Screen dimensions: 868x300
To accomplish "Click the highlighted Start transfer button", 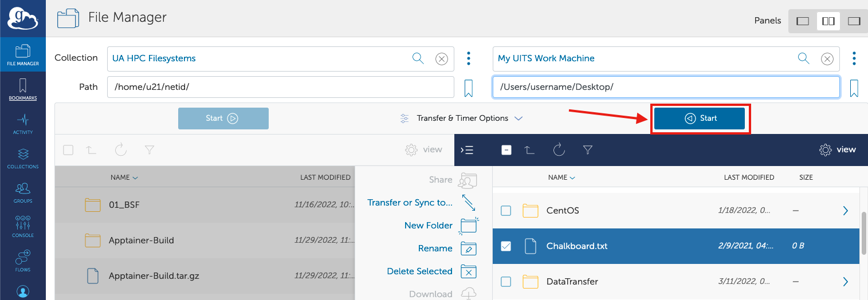I will coord(700,119).
